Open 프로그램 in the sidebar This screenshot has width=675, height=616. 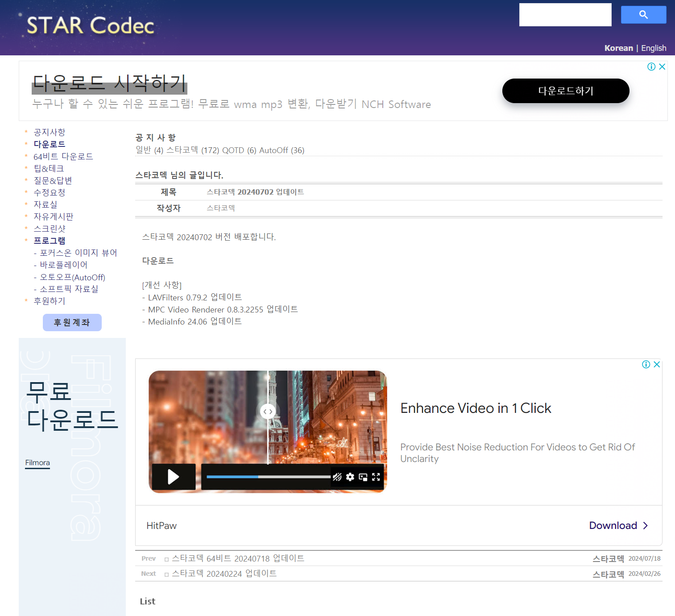coord(50,241)
